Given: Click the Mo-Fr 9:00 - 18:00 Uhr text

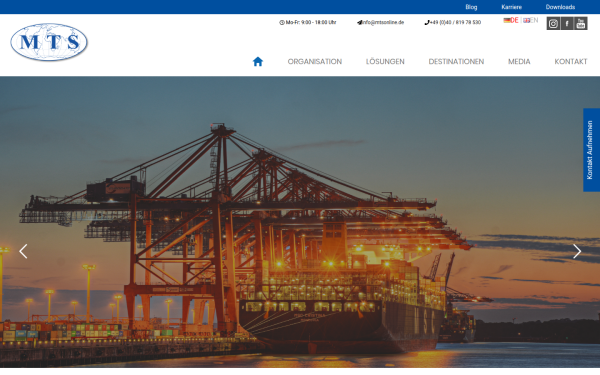Looking at the screenshot, I should (x=308, y=23).
